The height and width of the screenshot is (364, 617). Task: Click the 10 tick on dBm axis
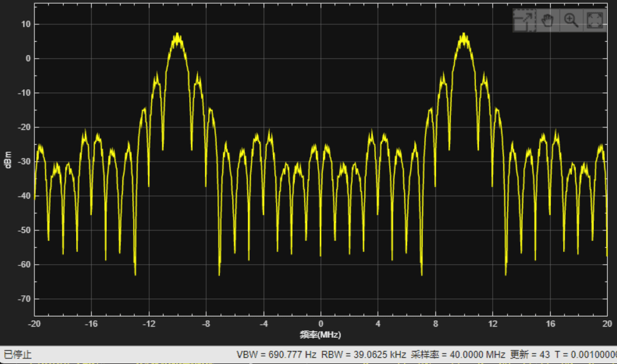click(26, 24)
